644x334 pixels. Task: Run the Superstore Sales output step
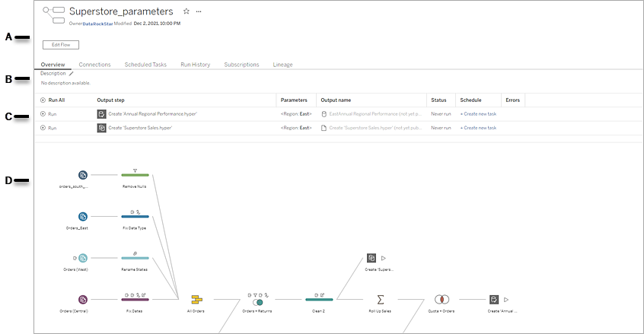click(x=48, y=128)
